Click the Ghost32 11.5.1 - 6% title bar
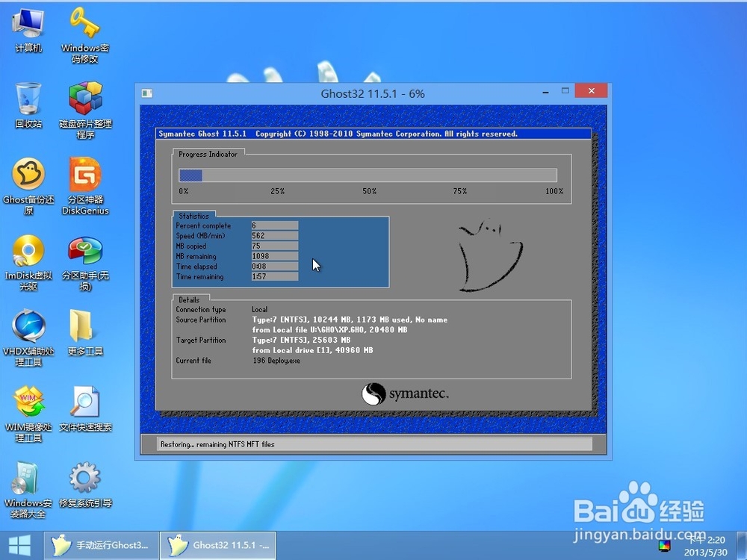 [x=373, y=94]
